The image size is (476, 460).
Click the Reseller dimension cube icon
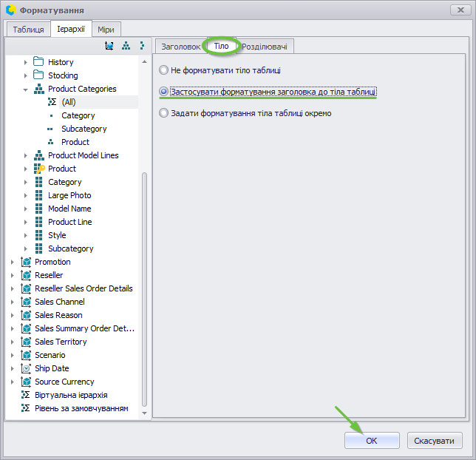pyautogui.click(x=26, y=275)
